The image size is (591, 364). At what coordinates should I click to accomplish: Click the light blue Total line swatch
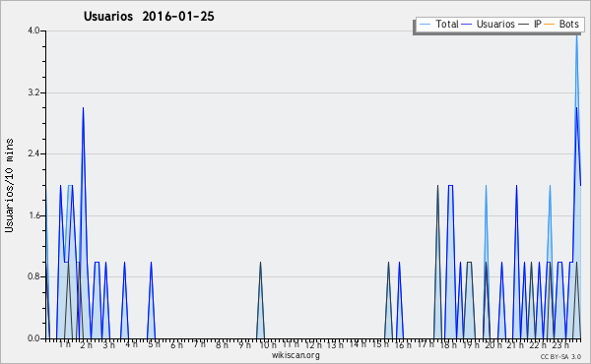[x=425, y=25]
